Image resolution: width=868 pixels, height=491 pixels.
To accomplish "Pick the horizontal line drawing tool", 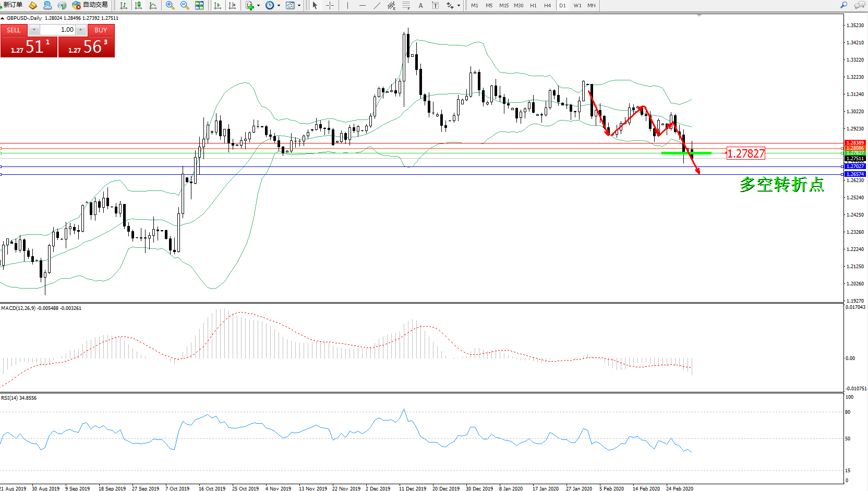I will pyautogui.click(x=362, y=5).
